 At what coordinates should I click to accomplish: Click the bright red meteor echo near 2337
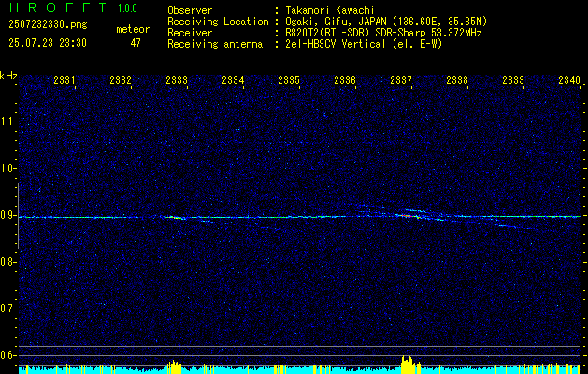coord(408,216)
